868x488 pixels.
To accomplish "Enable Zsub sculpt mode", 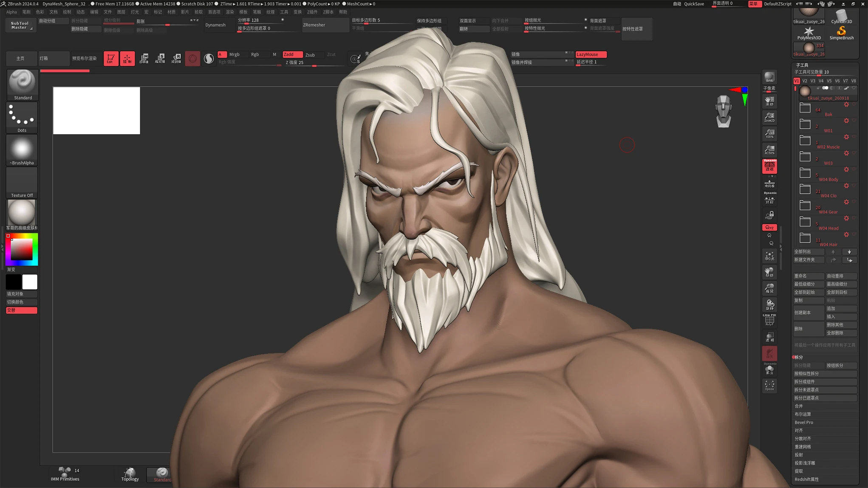I will coord(314,55).
